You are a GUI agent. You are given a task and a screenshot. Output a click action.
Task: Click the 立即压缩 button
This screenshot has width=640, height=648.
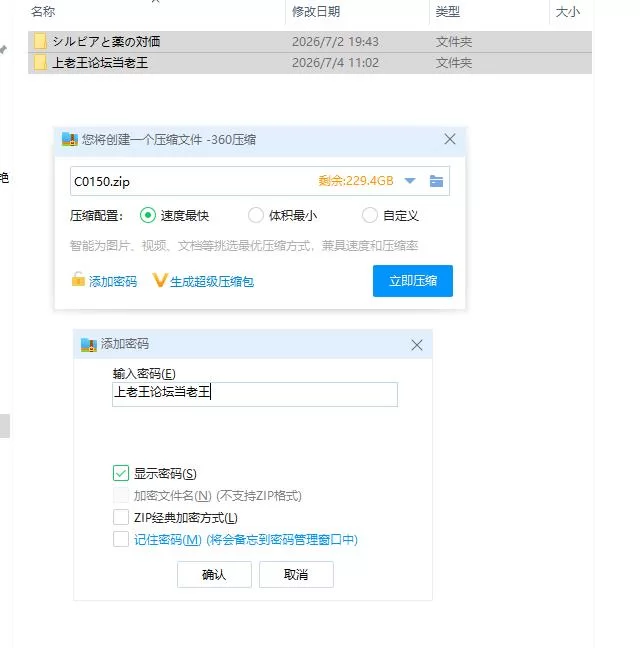[x=413, y=281]
